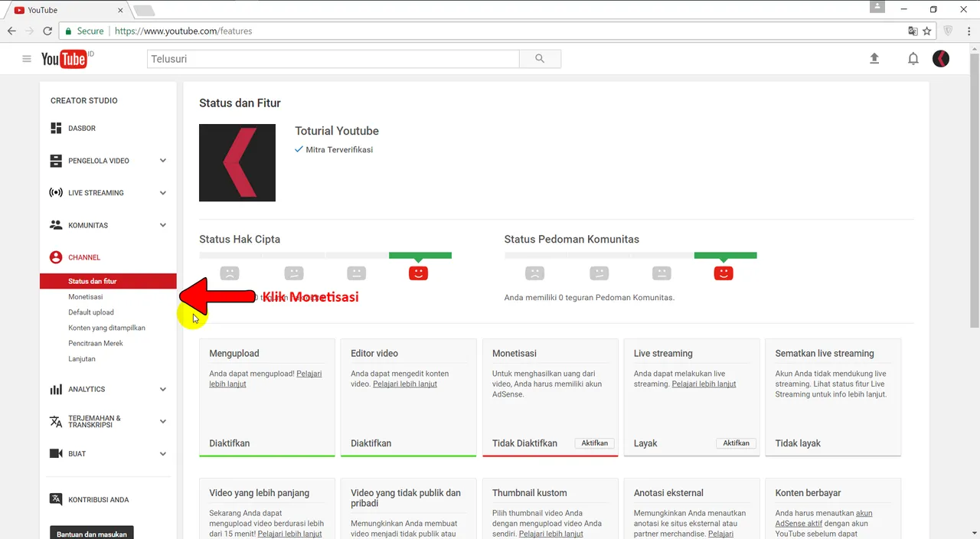
Task: Expand the Terjemahan & Transkripsi chevron
Action: click(163, 422)
